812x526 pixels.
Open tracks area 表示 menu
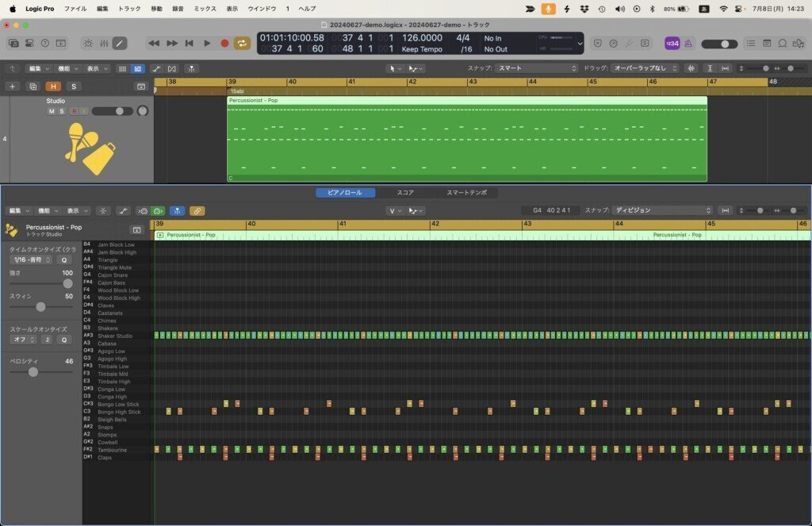(x=97, y=68)
